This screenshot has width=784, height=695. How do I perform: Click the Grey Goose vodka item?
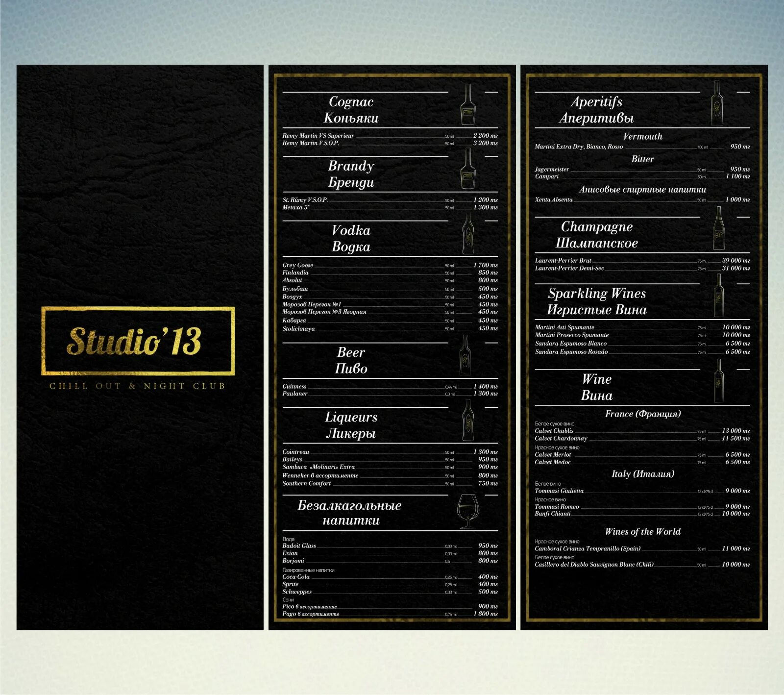point(390,265)
